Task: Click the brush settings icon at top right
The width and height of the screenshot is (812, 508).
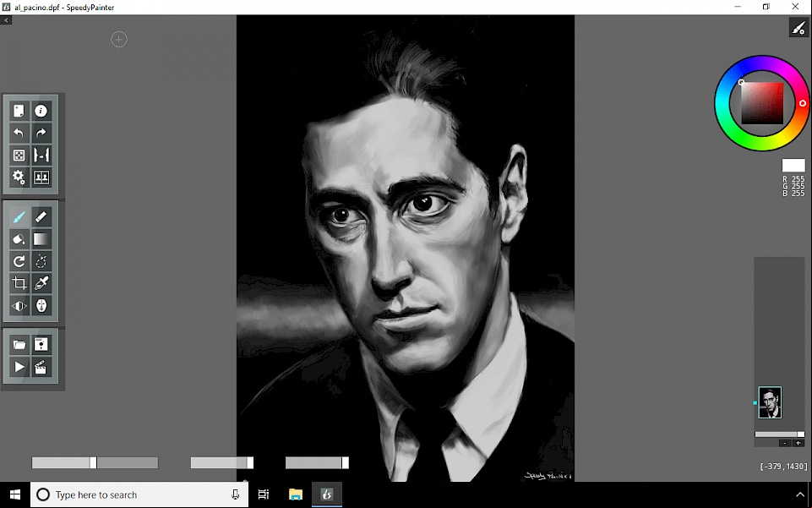Action: 798,27
